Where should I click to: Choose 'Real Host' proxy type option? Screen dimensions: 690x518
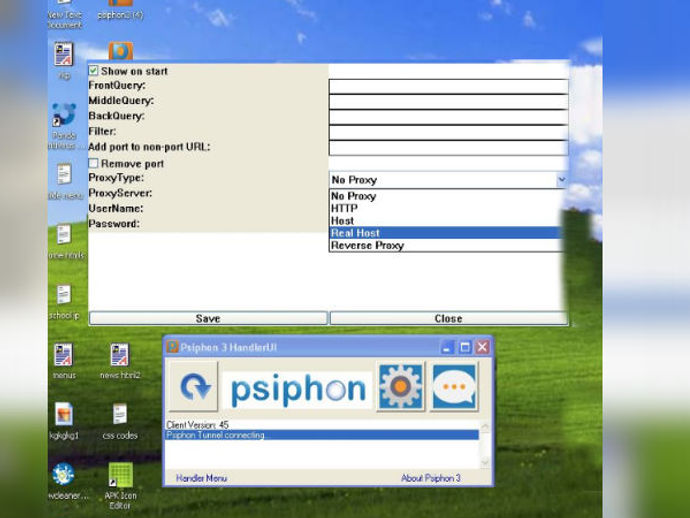(x=446, y=233)
